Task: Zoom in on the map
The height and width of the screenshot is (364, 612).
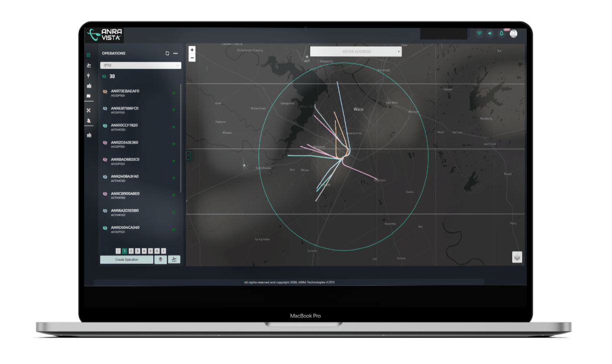Action: (192, 50)
